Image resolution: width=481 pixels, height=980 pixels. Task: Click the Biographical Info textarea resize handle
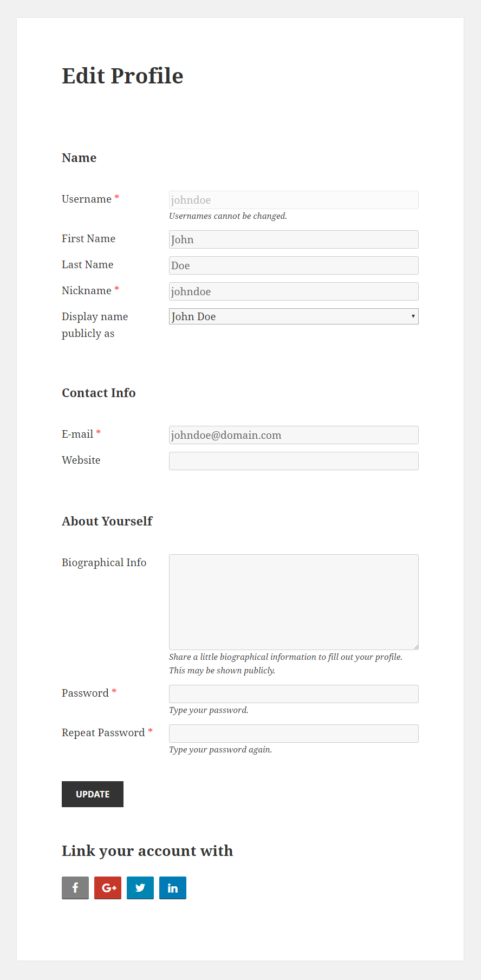[x=415, y=646]
